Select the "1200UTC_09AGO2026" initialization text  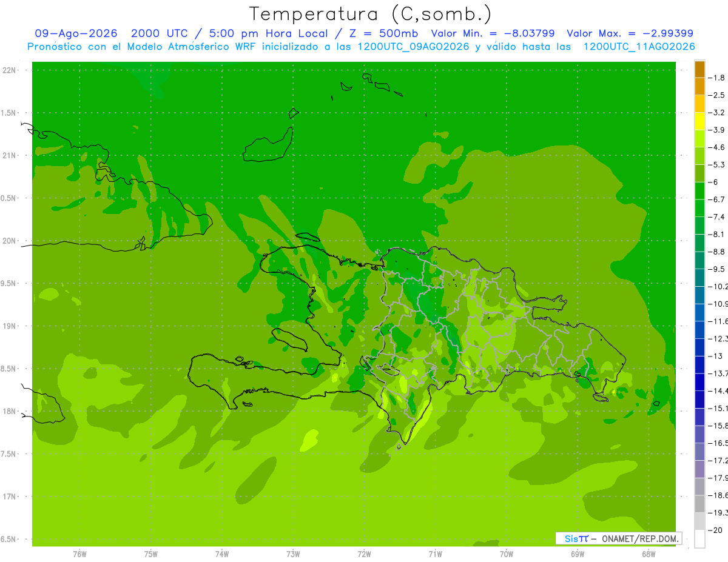click(x=413, y=47)
